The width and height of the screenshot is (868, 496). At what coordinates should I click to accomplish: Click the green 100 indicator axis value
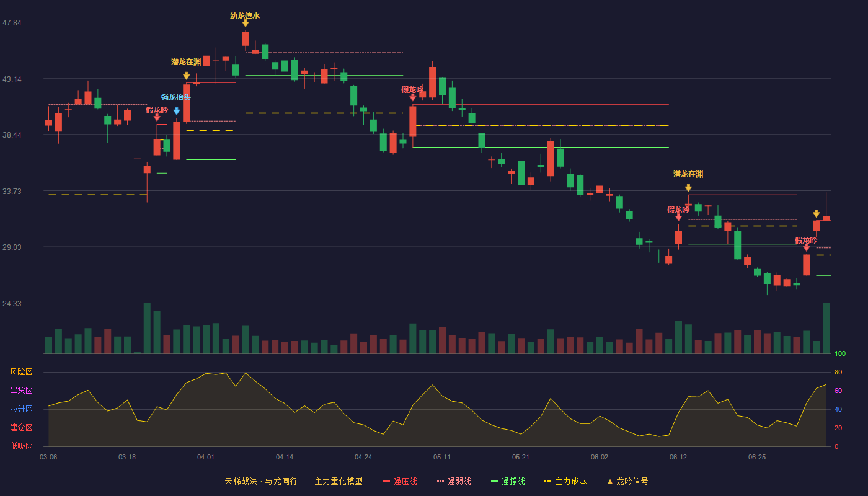click(x=840, y=354)
